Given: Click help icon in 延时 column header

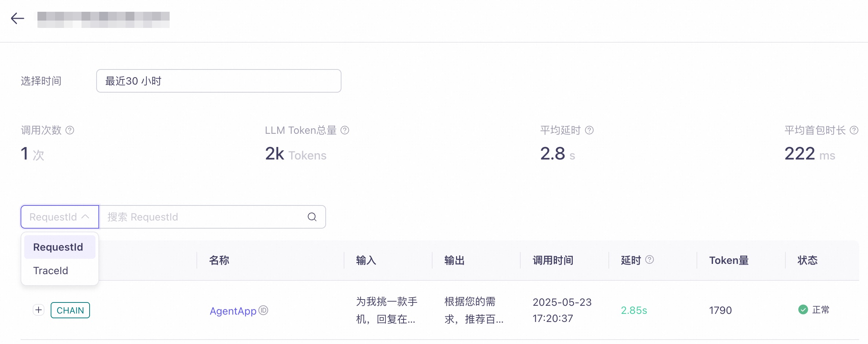Looking at the screenshot, I should [650, 260].
